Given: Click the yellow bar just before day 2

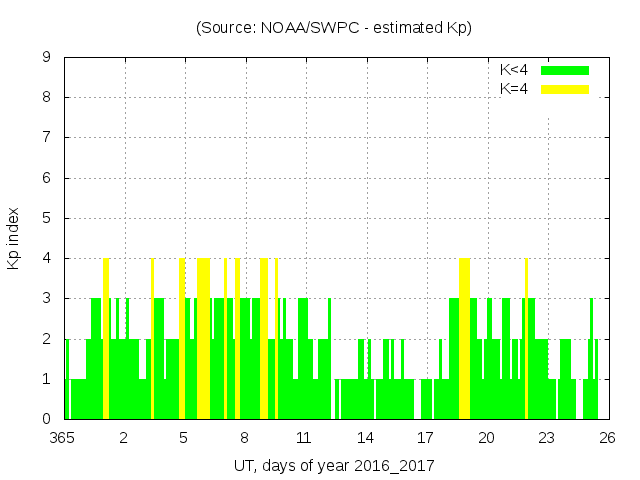Looking at the screenshot, I should tap(106, 340).
